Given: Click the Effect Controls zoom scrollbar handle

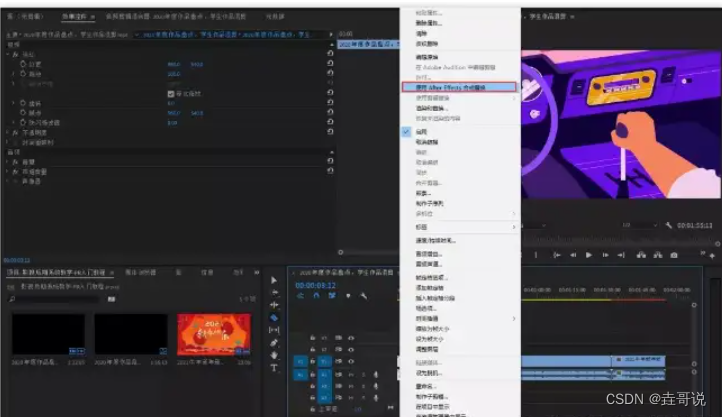Looking at the screenshot, I should click(x=341, y=252).
